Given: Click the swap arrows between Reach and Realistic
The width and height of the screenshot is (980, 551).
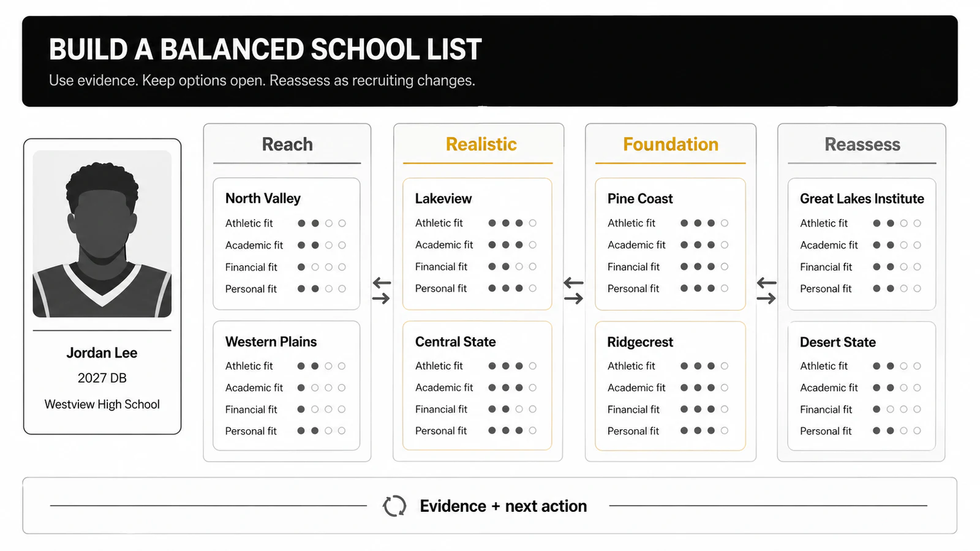Looking at the screenshot, I should [382, 291].
